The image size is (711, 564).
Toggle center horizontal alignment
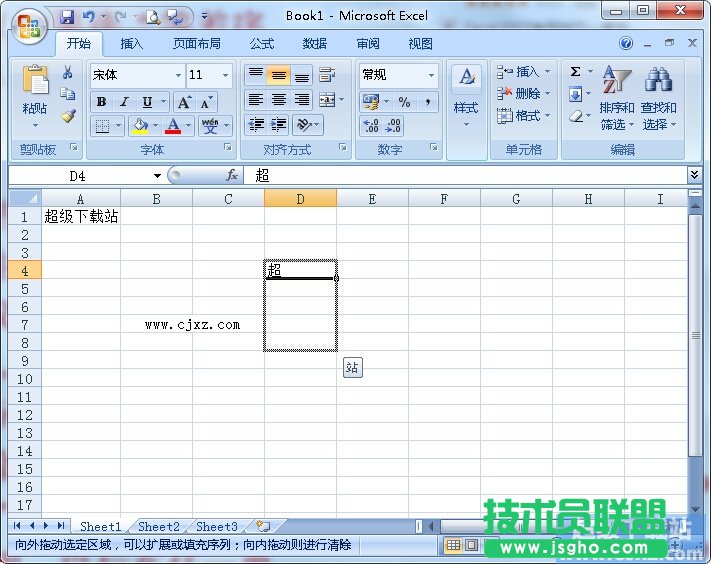(279, 100)
